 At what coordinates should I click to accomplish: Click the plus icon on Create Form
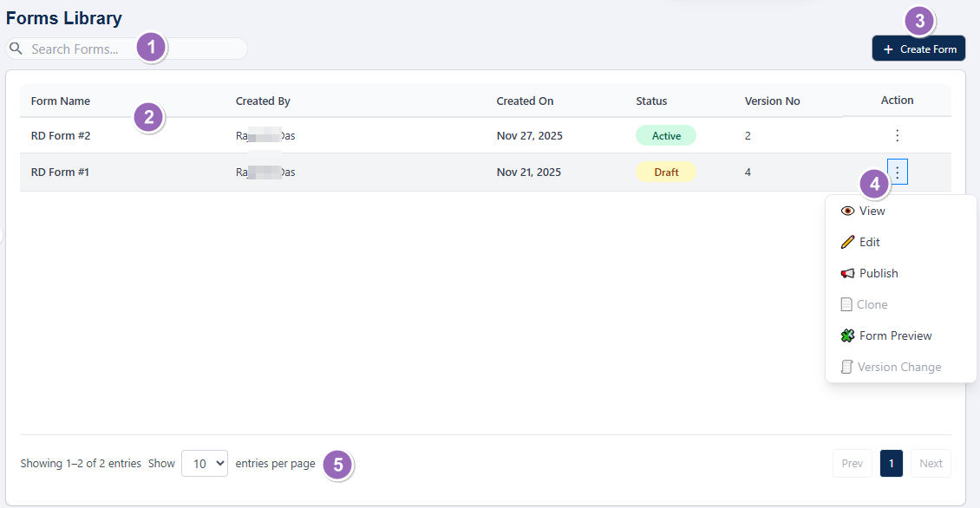pos(887,49)
